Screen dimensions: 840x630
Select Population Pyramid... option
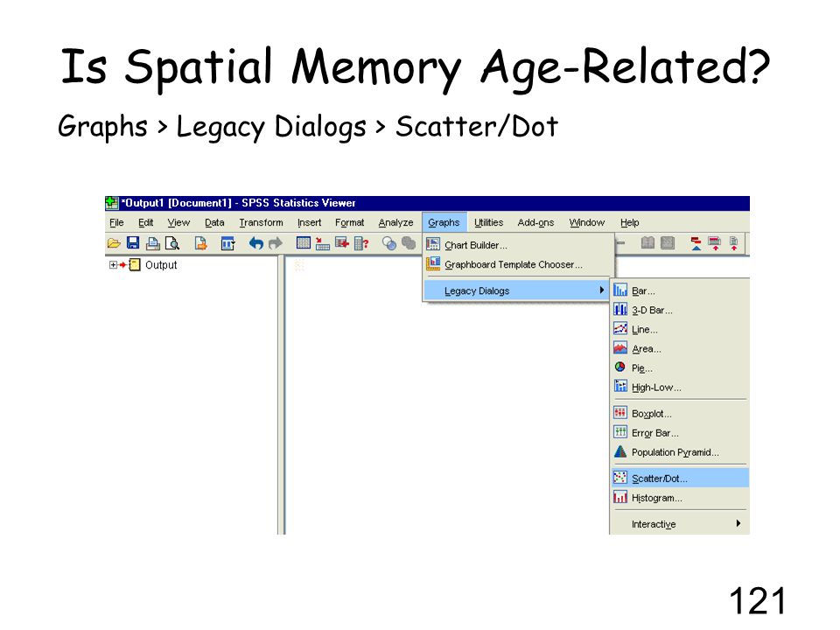tap(680, 452)
